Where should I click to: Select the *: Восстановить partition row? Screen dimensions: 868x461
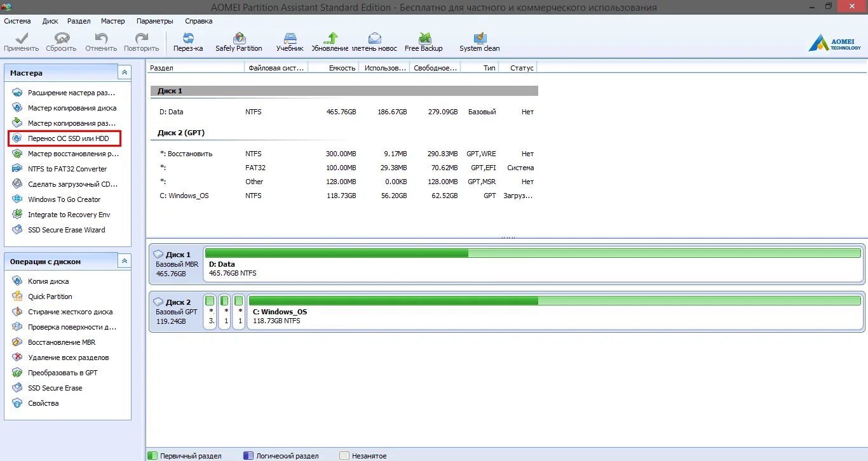(x=344, y=154)
